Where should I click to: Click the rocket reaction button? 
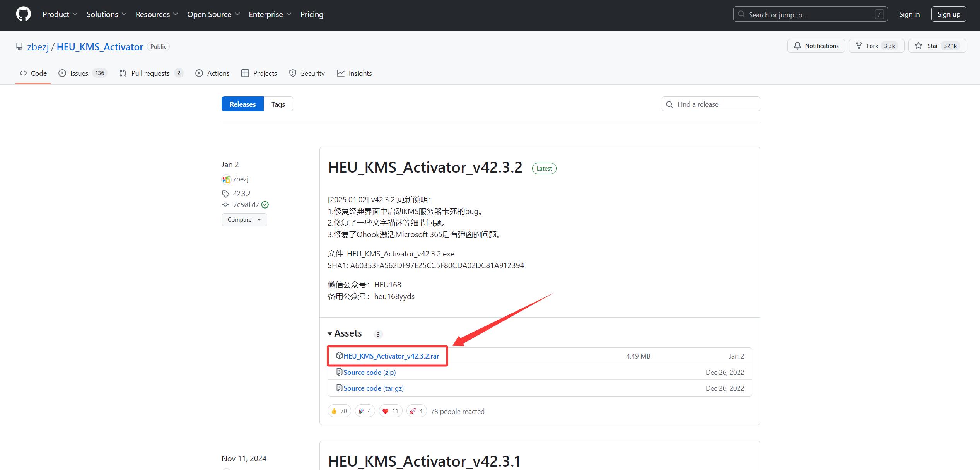(x=417, y=411)
